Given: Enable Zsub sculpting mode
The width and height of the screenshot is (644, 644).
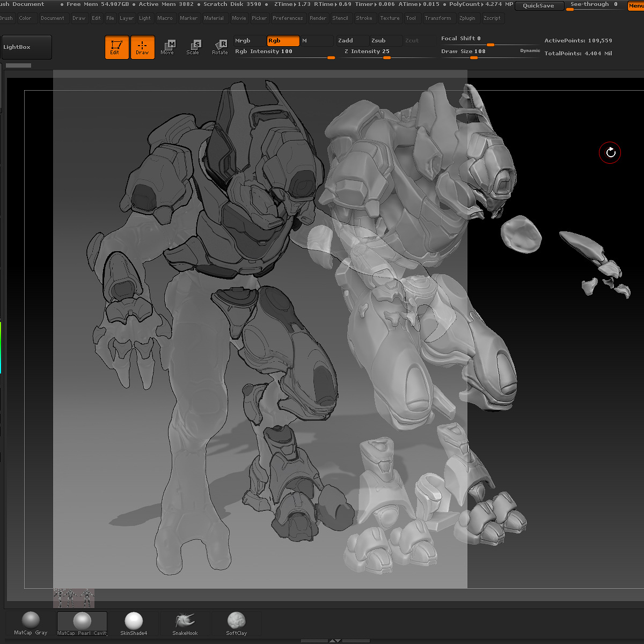Looking at the screenshot, I should (x=385, y=41).
